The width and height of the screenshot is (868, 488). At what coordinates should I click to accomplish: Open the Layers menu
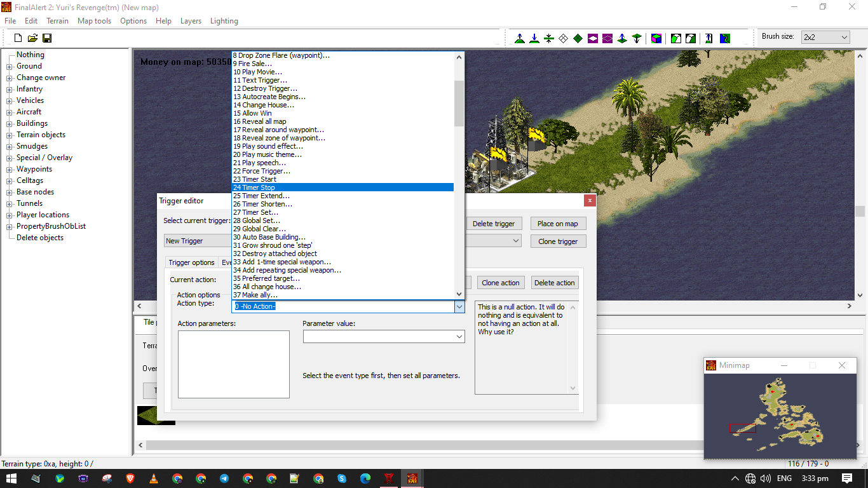[x=191, y=21]
